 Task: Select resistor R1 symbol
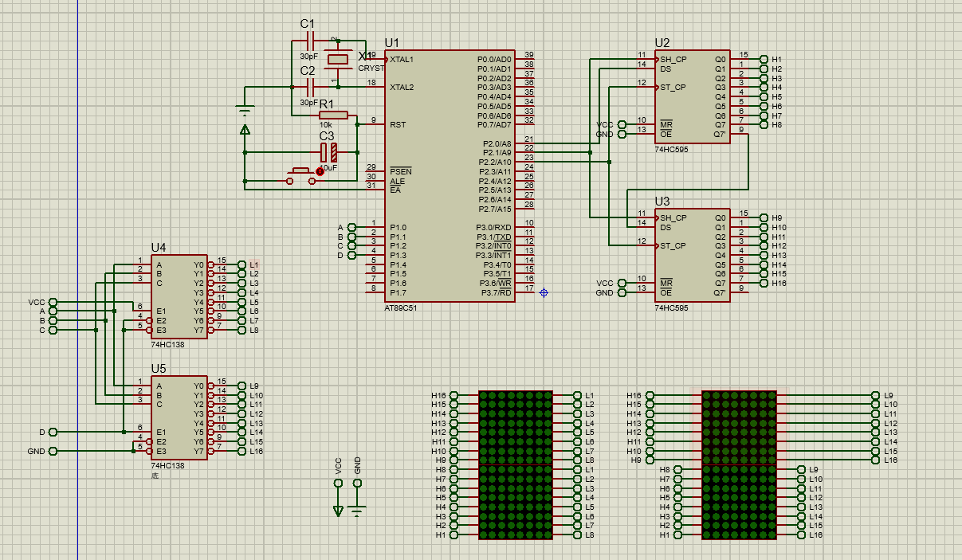pos(332,116)
